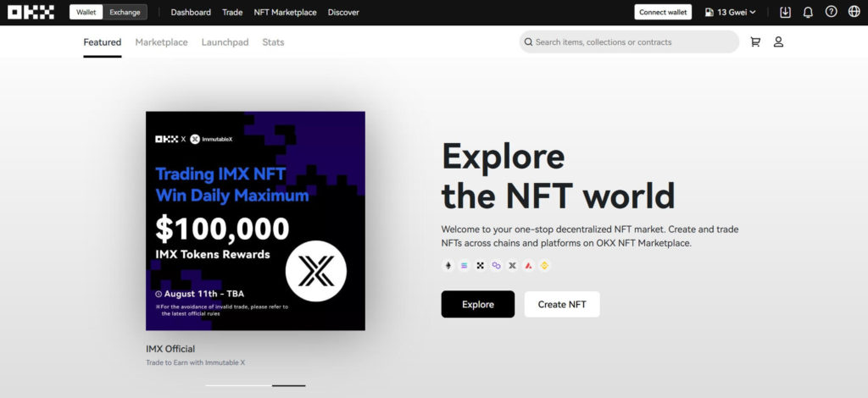Open the language globe icon

point(854,12)
